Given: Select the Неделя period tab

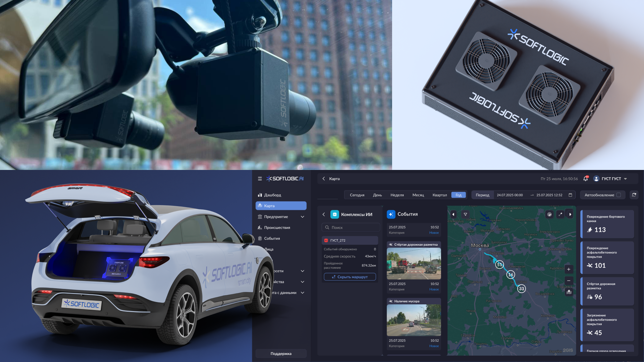Looking at the screenshot, I should tap(397, 195).
